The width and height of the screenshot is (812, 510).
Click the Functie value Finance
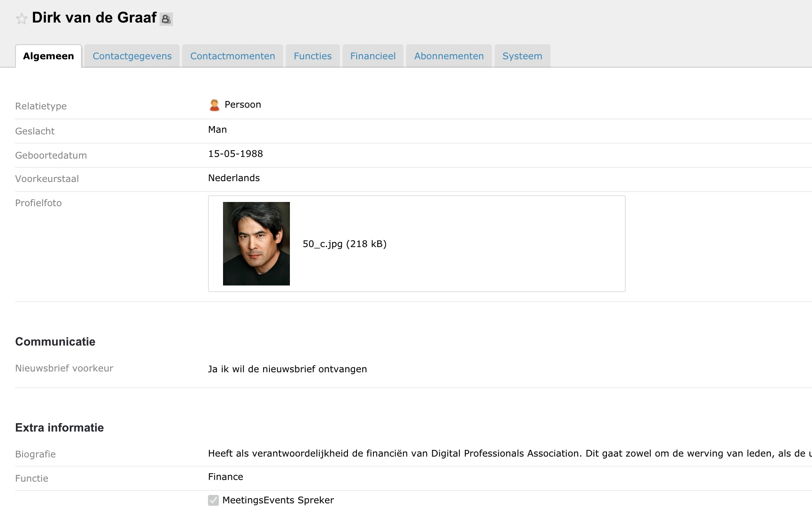[x=226, y=477]
